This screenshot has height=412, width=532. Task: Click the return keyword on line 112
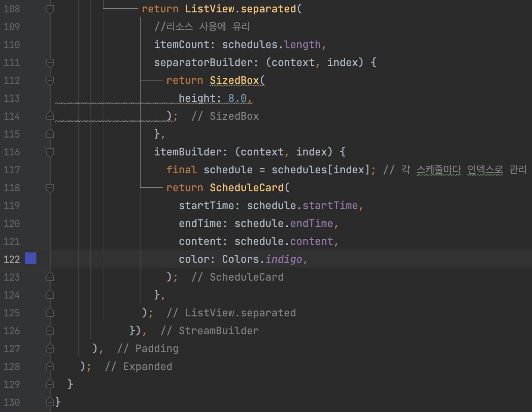pos(185,80)
